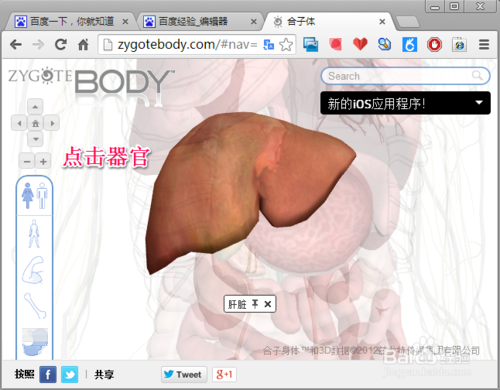Click the red blob extension icon
The image size is (500, 390).
click(x=336, y=44)
